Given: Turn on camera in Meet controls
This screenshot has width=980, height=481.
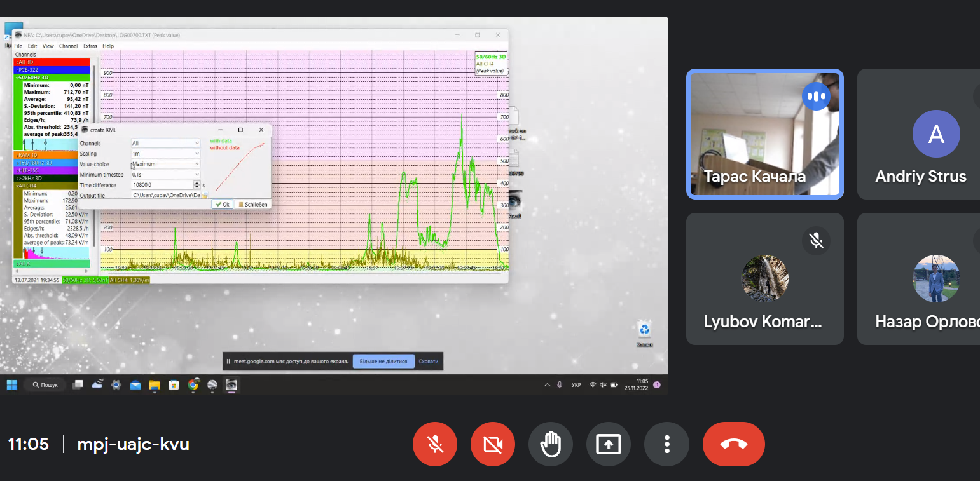Looking at the screenshot, I should pyautogui.click(x=493, y=444).
